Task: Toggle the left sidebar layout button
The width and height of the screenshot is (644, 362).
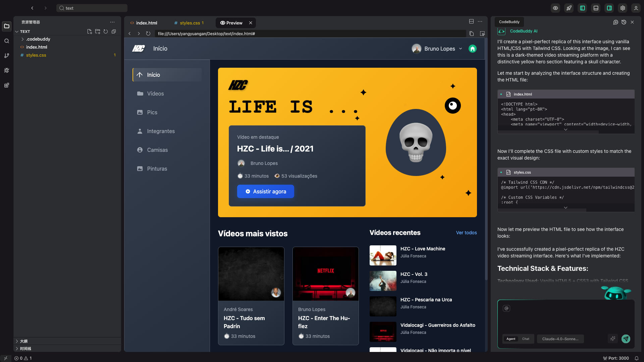Action: (582, 8)
